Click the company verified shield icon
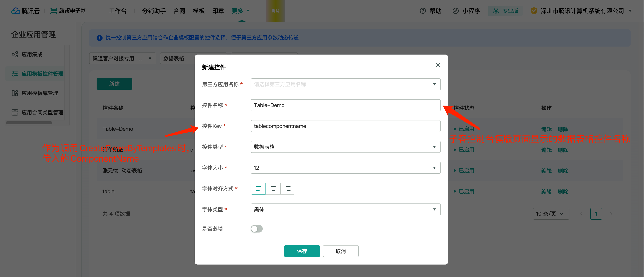Image resolution: width=644 pixels, height=277 pixels. pyautogui.click(x=534, y=11)
